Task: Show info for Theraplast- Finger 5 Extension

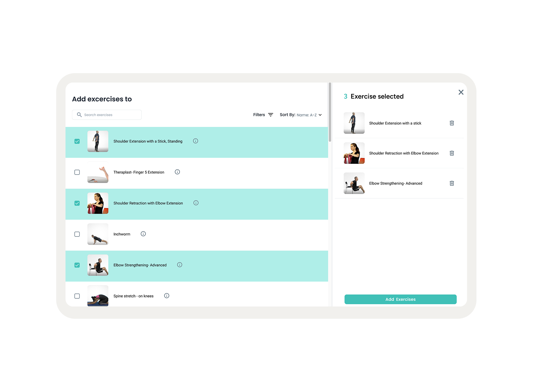Action: (x=177, y=172)
